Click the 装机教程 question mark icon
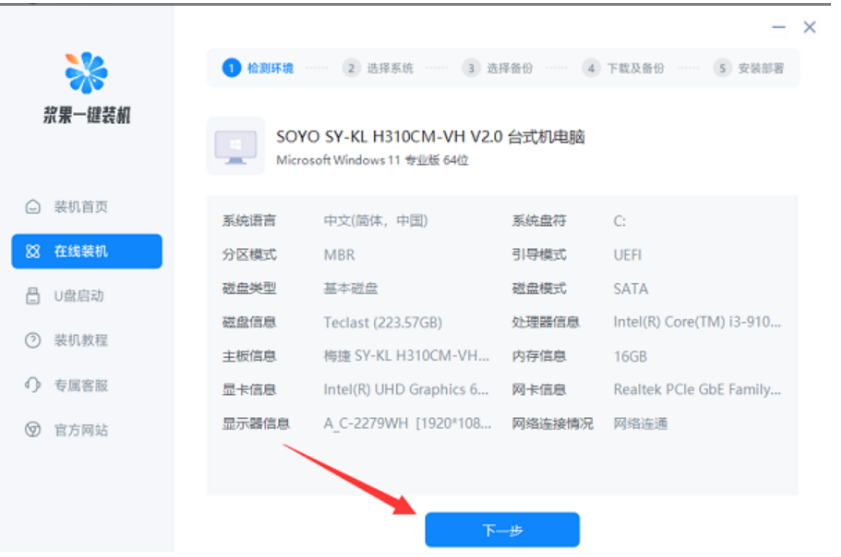This screenshot has height=557, width=841. click(x=32, y=341)
